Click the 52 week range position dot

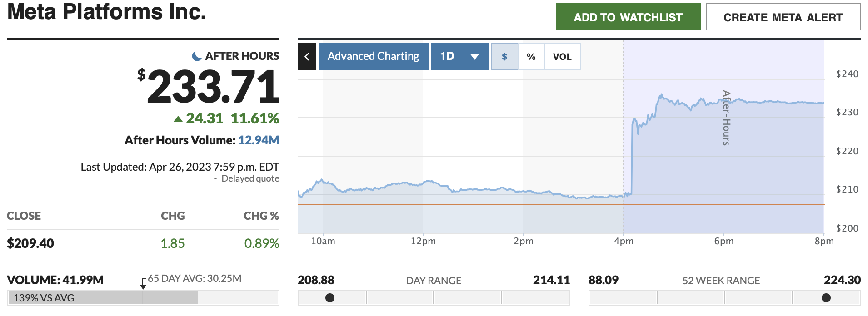(x=826, y=298)
